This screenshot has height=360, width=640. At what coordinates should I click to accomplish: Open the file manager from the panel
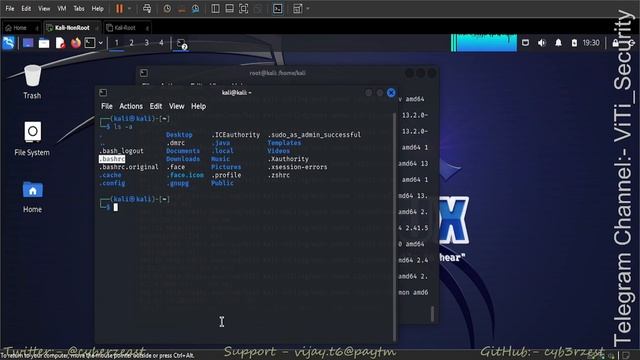(44, 43)
